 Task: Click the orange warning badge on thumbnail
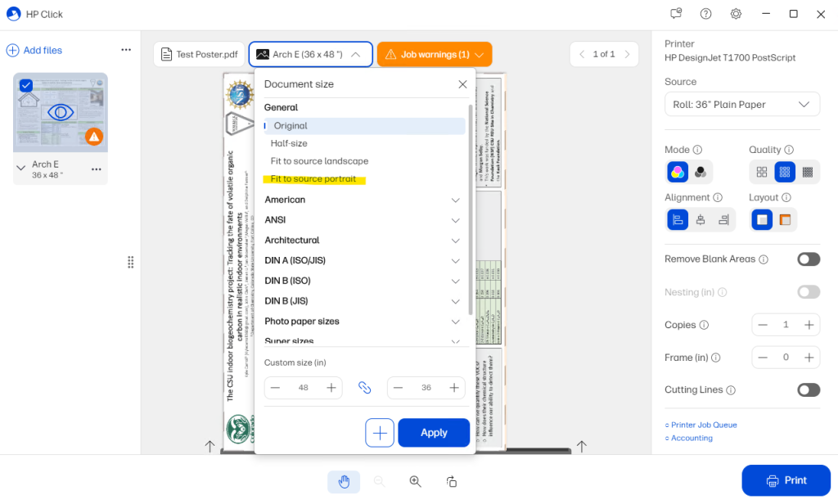coord(94,137)
